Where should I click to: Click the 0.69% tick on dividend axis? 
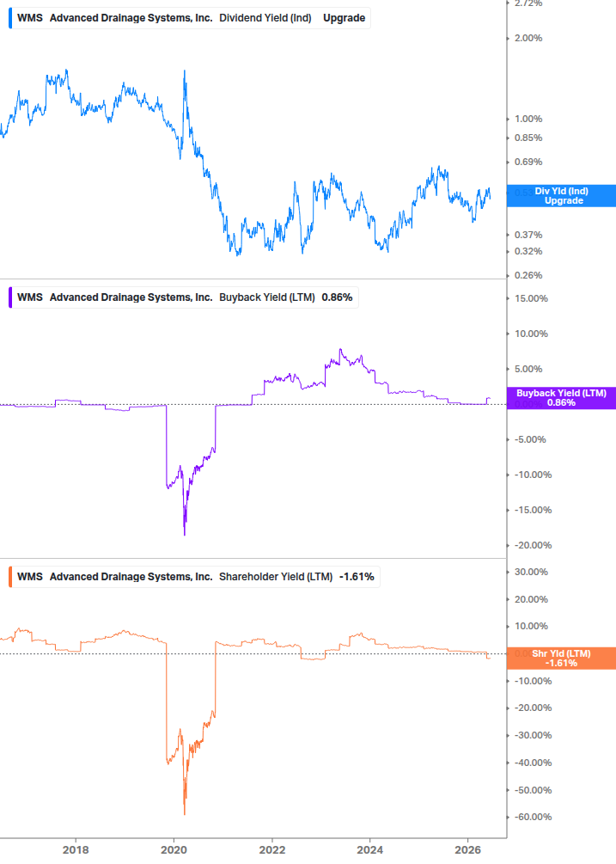pos(528,162)
